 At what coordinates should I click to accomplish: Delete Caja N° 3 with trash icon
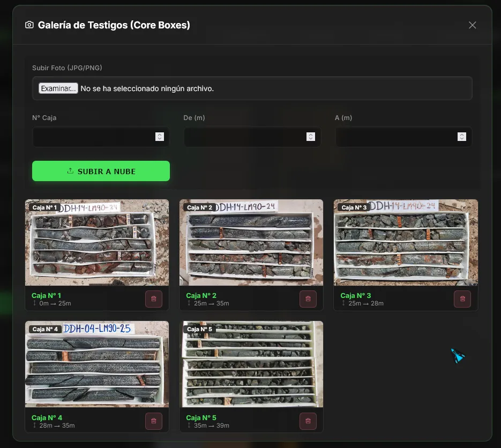pos(462,299)
